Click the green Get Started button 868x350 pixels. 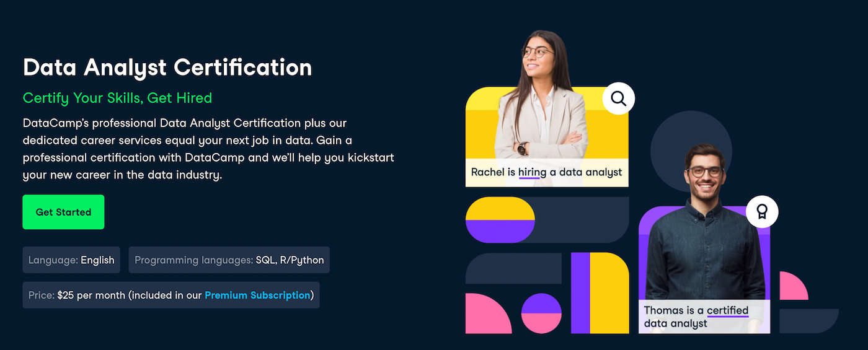coord(63,212)
